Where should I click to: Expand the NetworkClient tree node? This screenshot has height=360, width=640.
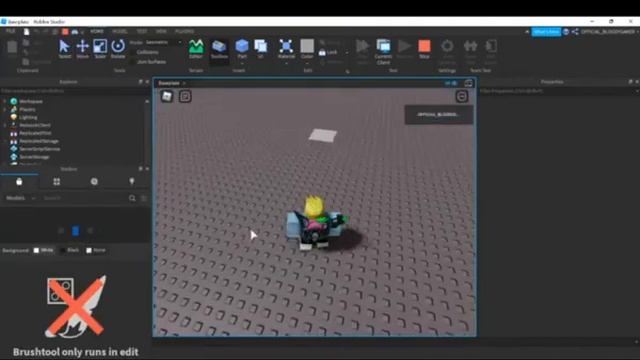pyautogui.click(x=5, y=125)
